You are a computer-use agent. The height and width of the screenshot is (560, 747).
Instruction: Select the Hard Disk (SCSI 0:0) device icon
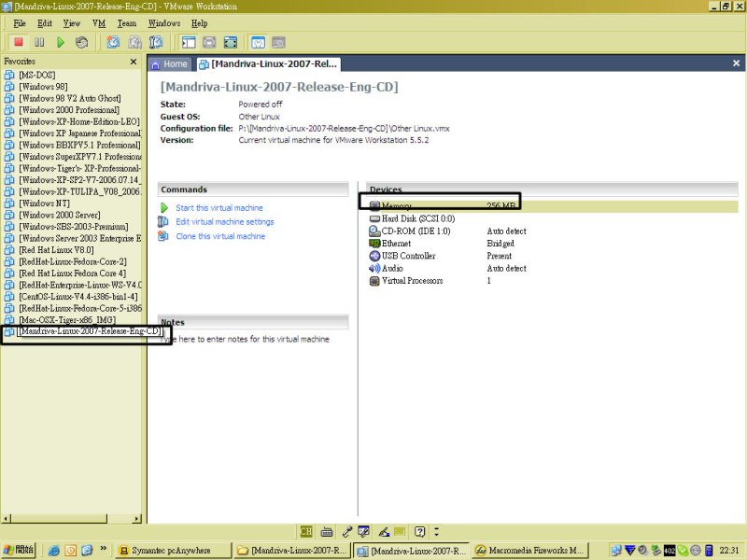coord(374,218)
